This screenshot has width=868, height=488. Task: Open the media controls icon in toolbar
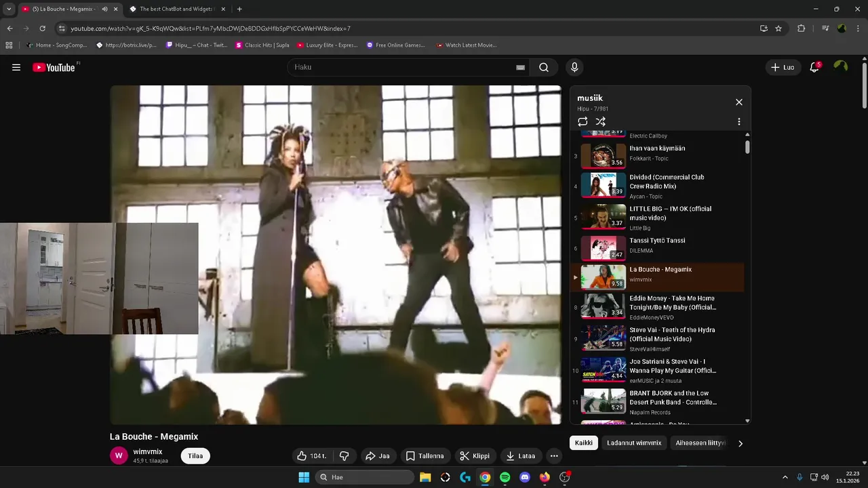pos(825,28)
